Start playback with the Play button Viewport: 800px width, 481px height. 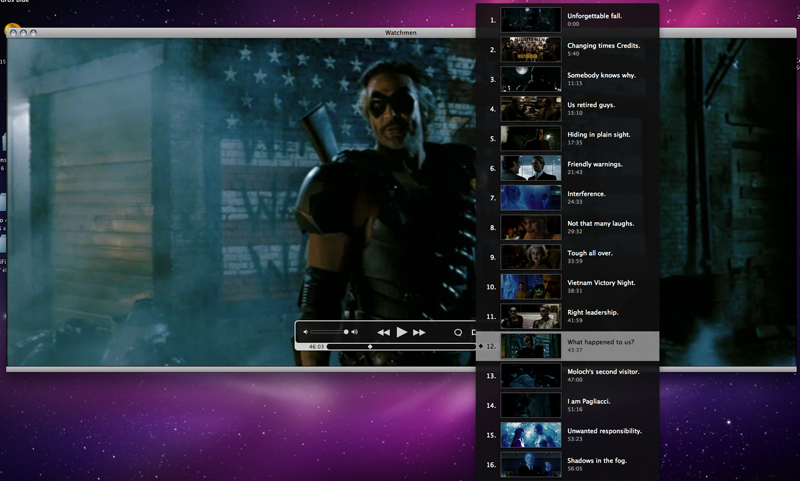pos(402,332)
